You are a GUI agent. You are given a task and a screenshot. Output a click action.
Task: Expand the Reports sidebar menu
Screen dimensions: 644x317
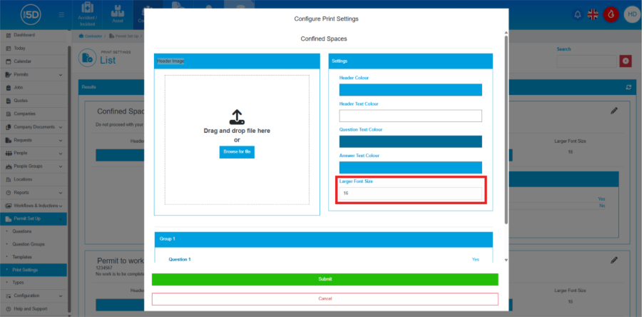tap(34, 193)
